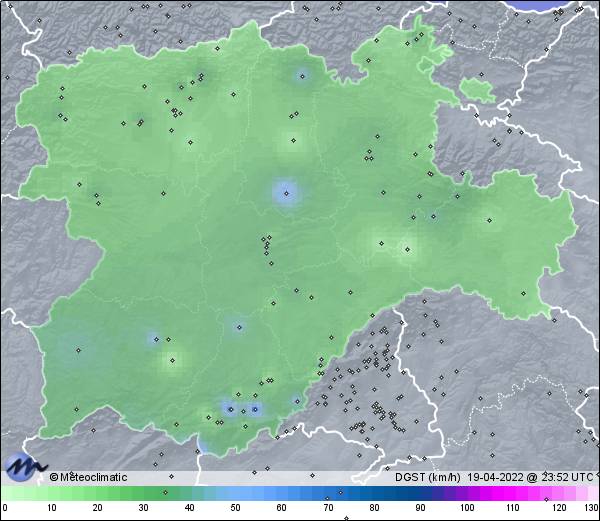
Task: Click the light blue swatch above scale label 50
Action: tap(236, 493)
